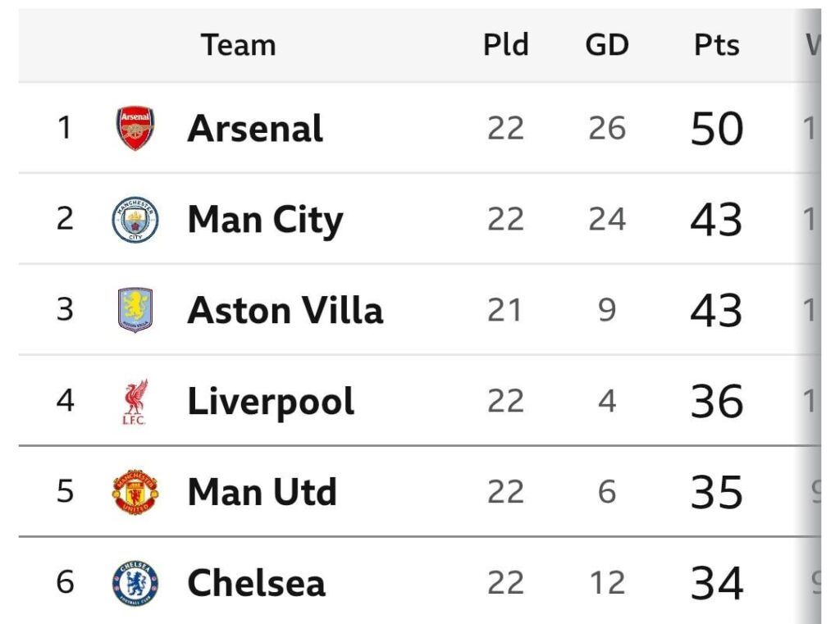Click the Man City club badge
Viewport: 840px width, 624px height.
tap(135, 220)
